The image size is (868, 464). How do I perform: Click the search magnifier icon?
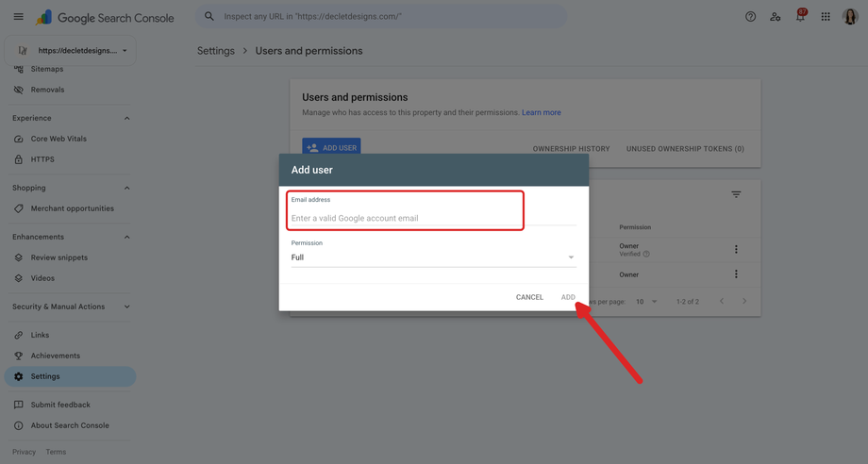209,17
